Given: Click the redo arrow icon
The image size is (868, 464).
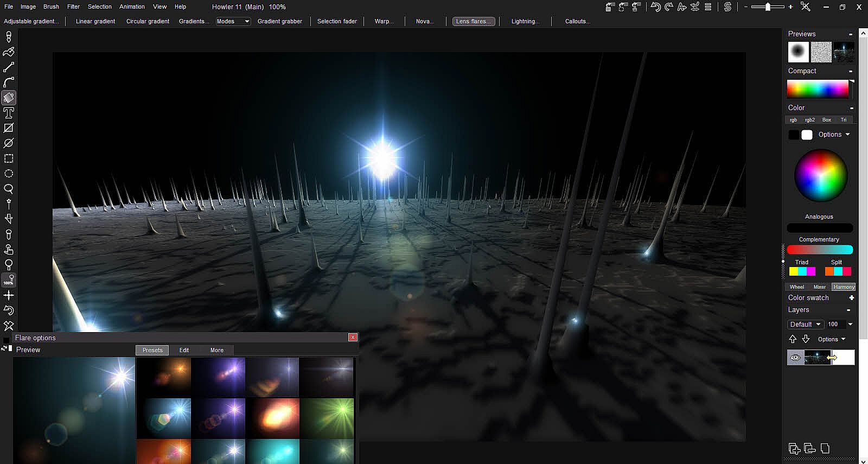Looking at the screenshot, I should tap(668, 7).
